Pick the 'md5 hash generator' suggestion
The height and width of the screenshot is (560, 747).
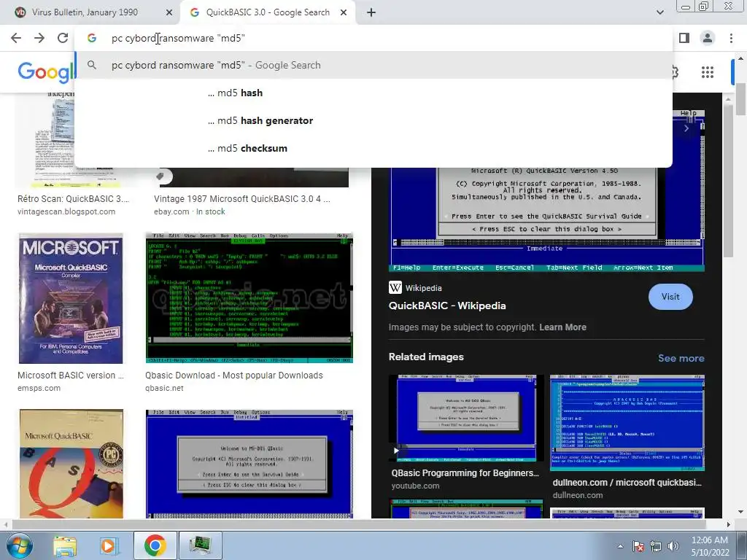coord(373,120)
